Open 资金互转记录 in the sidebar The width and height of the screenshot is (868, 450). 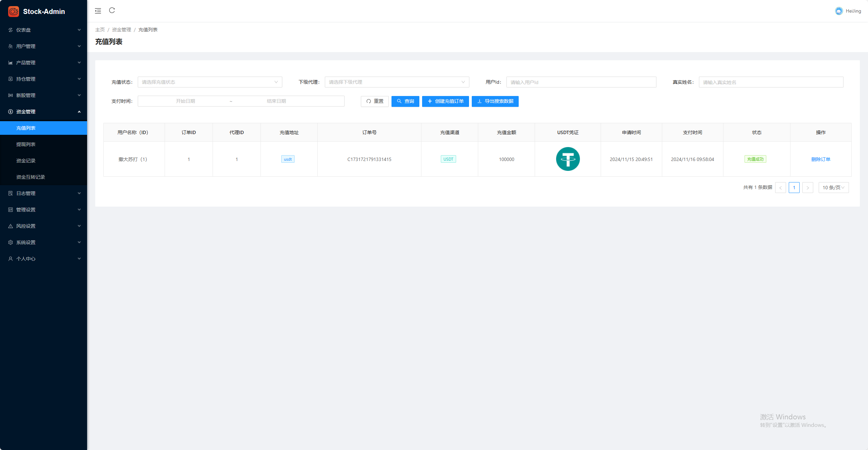(x=31, y=177)
